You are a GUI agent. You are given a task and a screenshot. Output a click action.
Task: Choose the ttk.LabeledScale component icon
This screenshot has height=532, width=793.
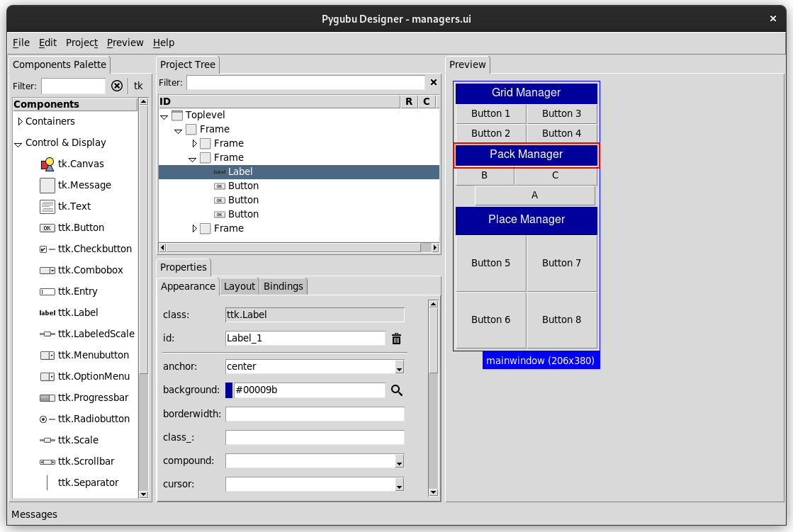coord(47,334)
